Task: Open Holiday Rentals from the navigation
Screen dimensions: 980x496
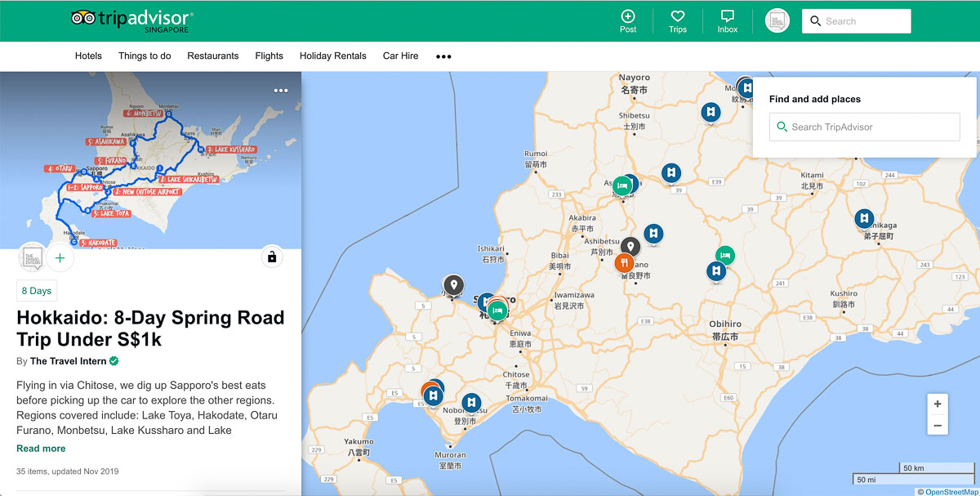Action: 332,56
